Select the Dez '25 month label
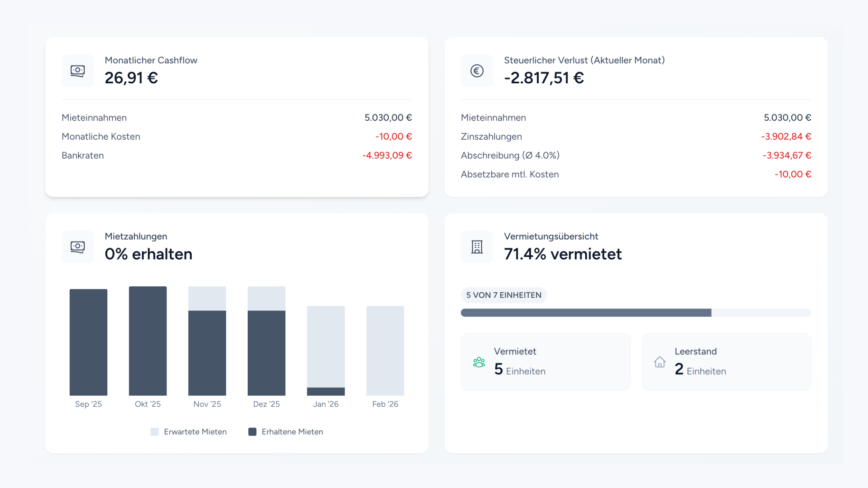 [x=267, y=404]
